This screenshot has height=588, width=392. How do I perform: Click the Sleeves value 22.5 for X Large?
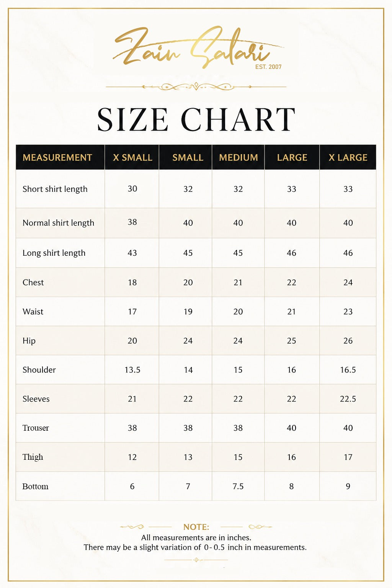pyautogui.click(x=348, y=399)
